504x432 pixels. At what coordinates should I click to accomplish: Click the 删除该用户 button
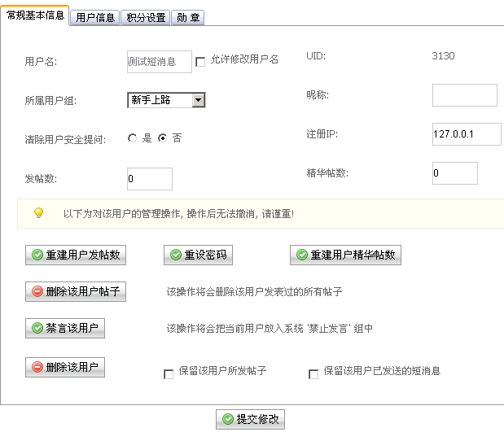coord(65,367)
